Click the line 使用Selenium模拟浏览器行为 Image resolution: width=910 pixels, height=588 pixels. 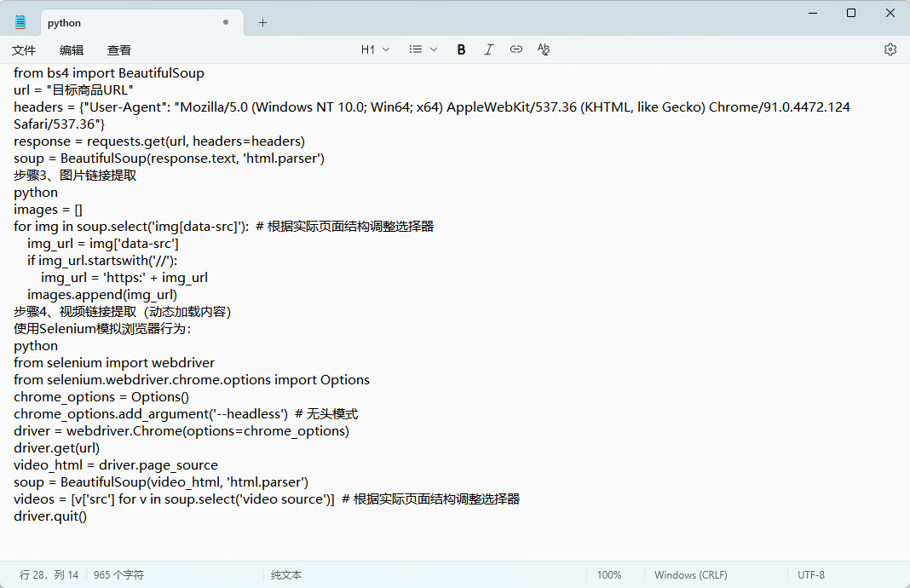[102, 329]
